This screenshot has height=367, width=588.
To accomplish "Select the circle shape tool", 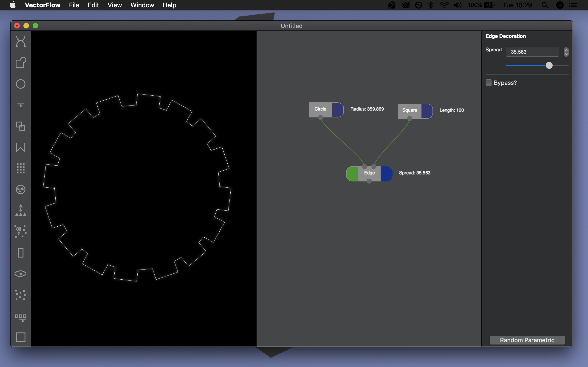I will coord(20,84).
